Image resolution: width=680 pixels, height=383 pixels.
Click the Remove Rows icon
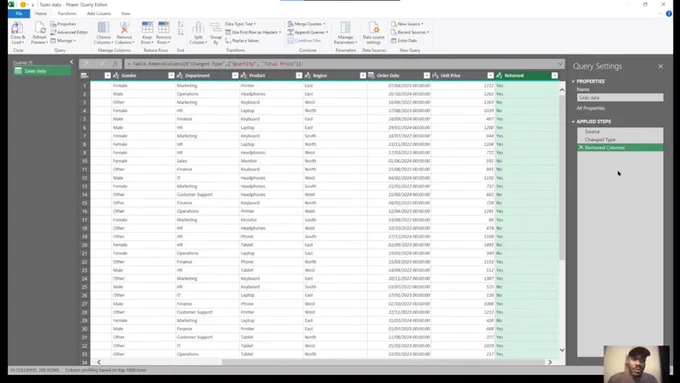coord(163,28)
